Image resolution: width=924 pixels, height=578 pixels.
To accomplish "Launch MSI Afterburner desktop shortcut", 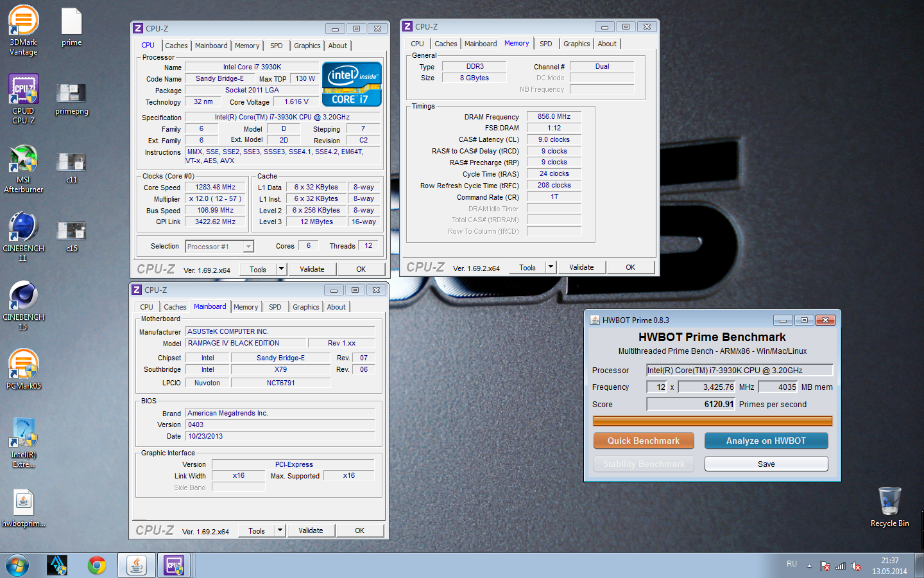I will 24,168.
